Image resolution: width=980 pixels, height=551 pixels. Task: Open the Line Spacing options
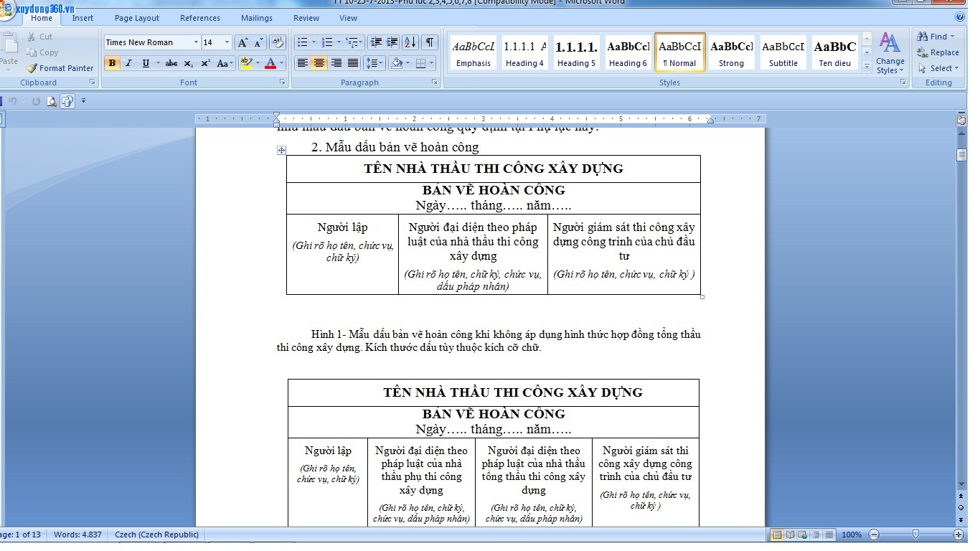tap(374, 63)
